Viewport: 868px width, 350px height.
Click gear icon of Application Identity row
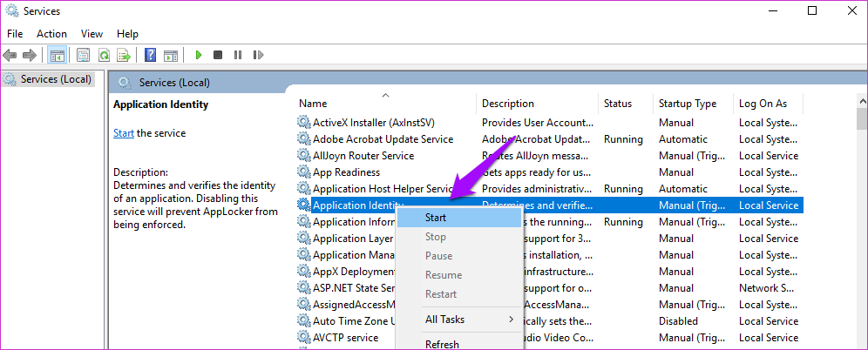click(303, 205)
